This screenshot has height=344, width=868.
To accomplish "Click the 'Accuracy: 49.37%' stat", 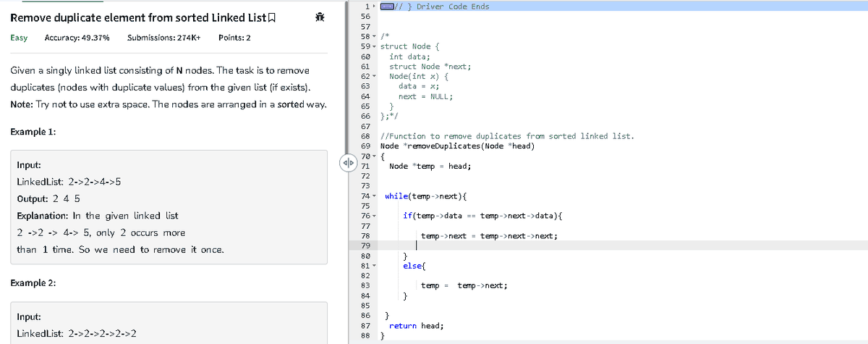I will click(77, 38).
